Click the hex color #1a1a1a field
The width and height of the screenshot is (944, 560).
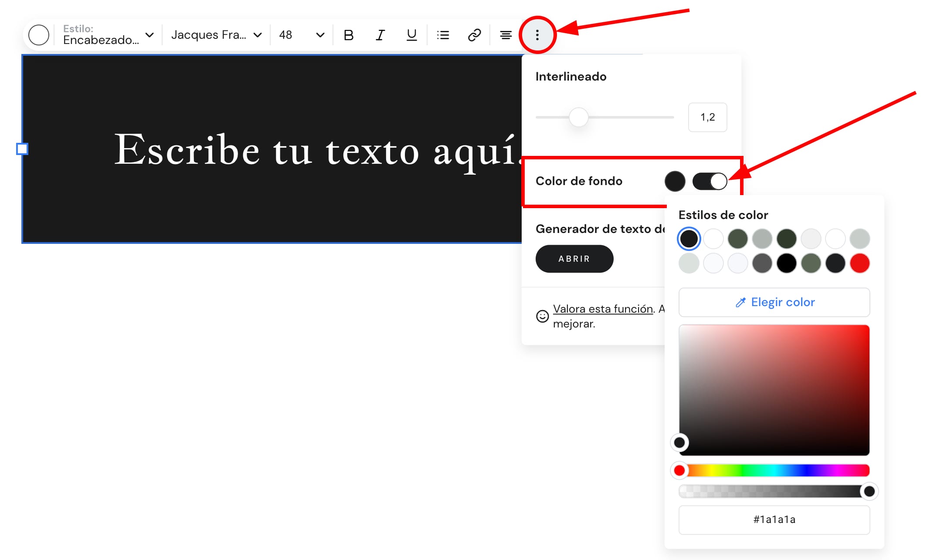[x=774, y=520]
